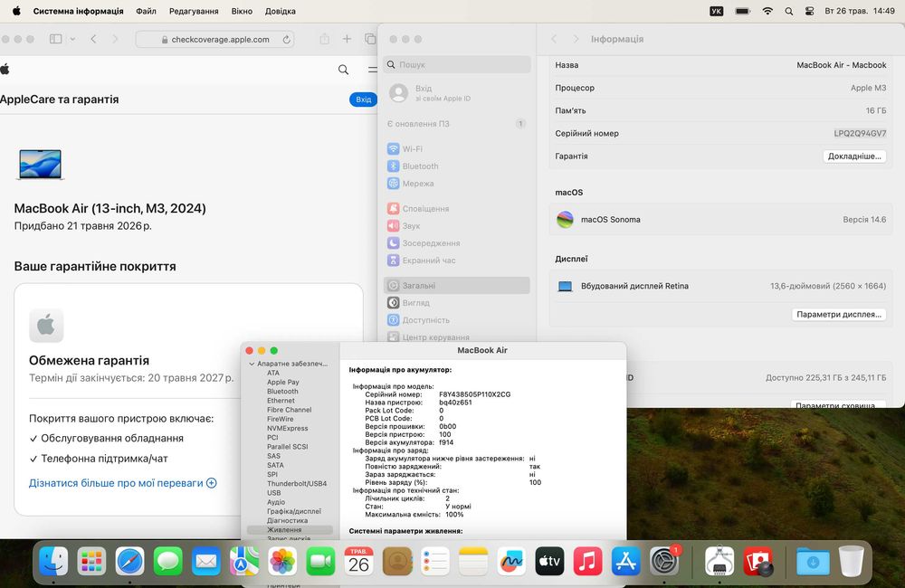This screenshot has width=905, height=588.
Task: Open the Редагування menu
Action: click(194, 11)
